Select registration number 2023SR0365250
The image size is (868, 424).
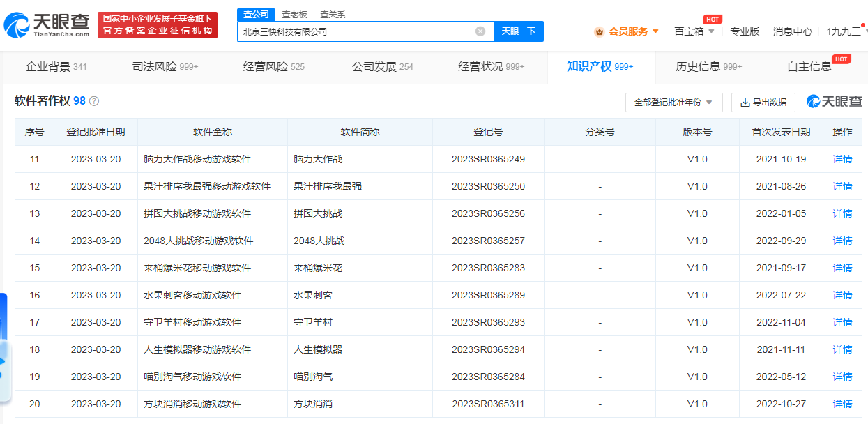[x=488, y=186]
